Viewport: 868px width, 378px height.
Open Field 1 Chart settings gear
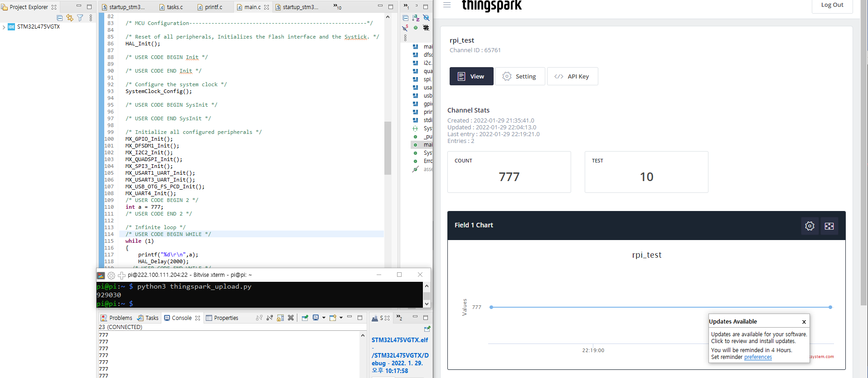click(810, 226)
